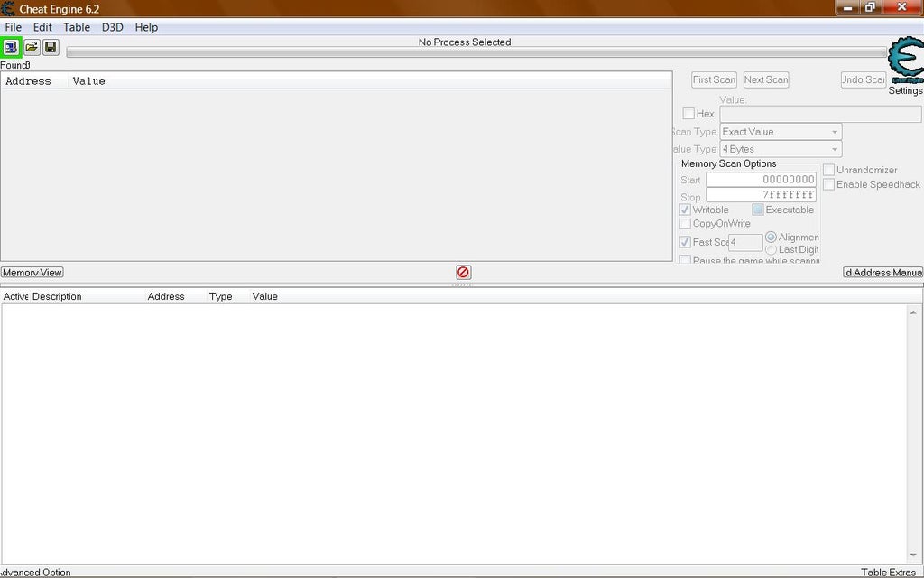Click the process scan progress bar
Screen dimensions: 924x578
[465, 51]
